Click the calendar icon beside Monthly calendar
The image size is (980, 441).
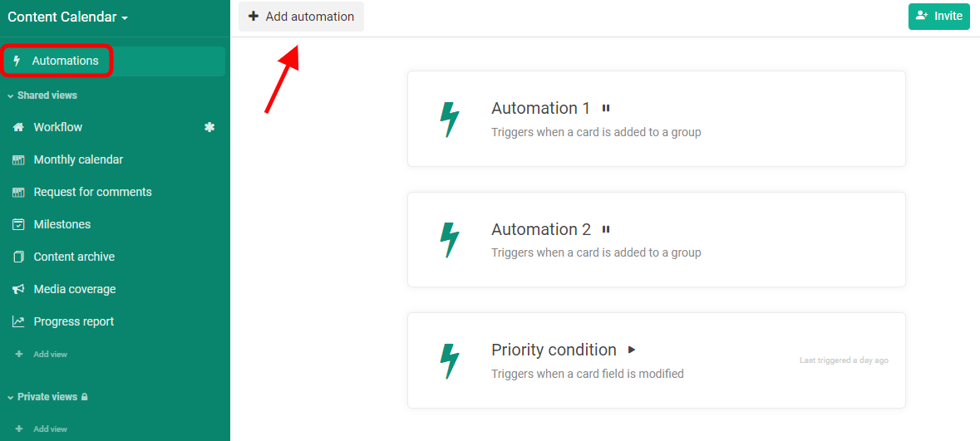(18, 160)
